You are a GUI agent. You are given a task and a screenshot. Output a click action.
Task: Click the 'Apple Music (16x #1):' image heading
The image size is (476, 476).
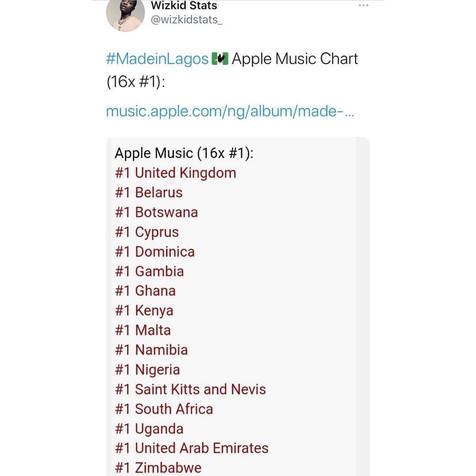(184, 153)
